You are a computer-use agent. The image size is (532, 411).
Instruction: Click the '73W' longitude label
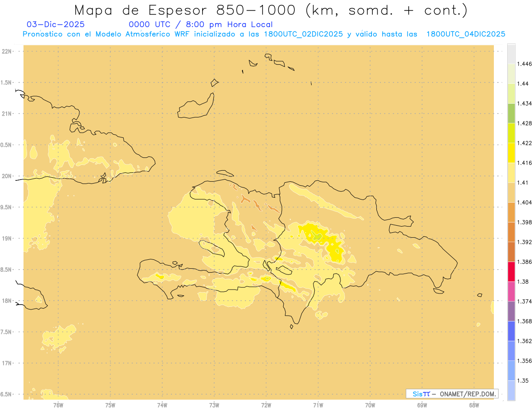pos(214,405)
